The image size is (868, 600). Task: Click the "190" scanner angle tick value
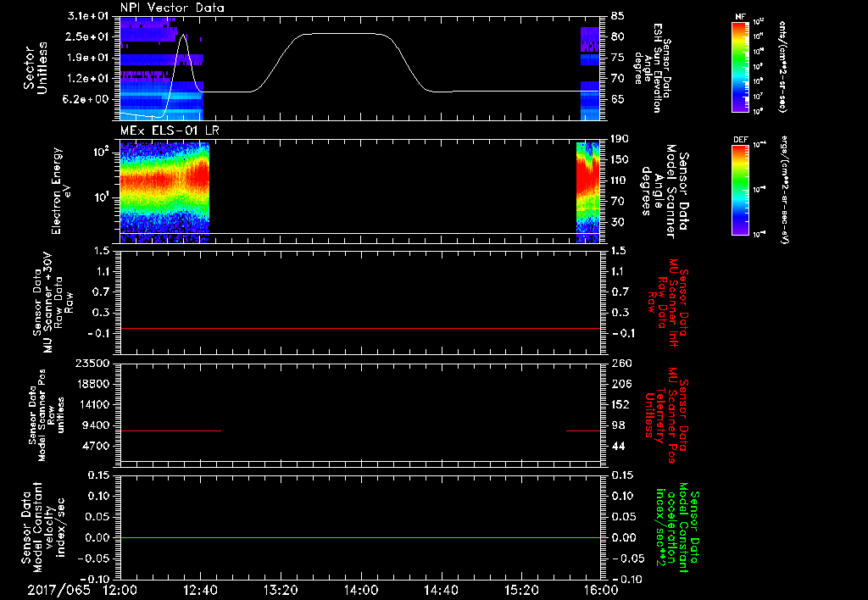[620, 139]
